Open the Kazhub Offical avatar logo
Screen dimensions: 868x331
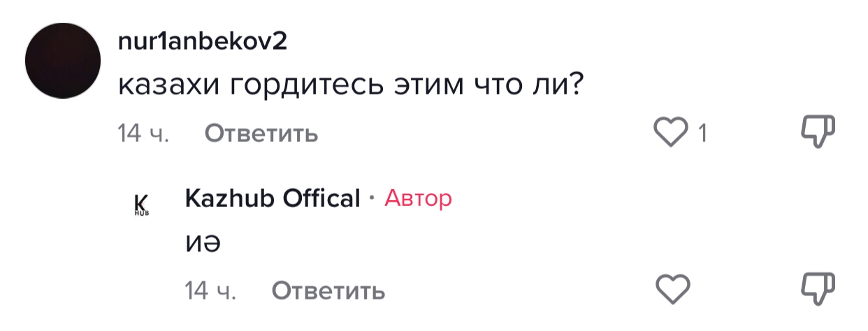point(141,203)
